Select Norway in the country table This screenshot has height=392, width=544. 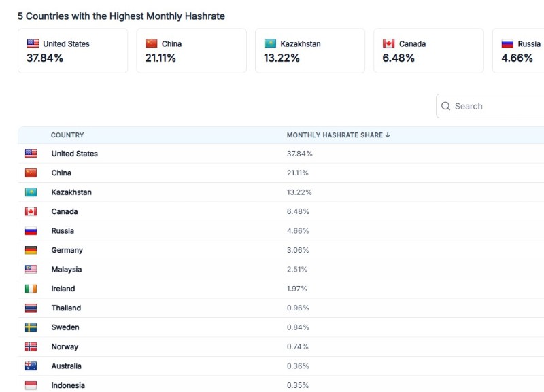pyautogui.click(x=65, y=347)
